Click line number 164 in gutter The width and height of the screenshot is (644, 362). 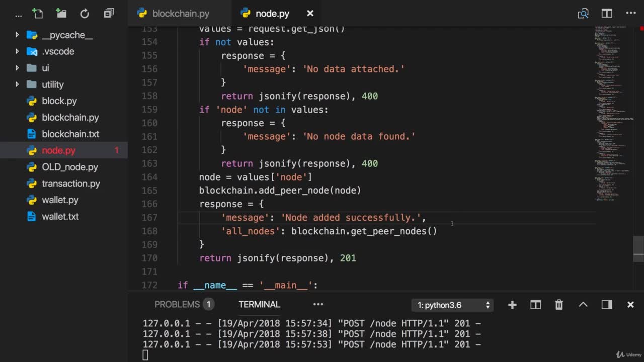[149, 177]
